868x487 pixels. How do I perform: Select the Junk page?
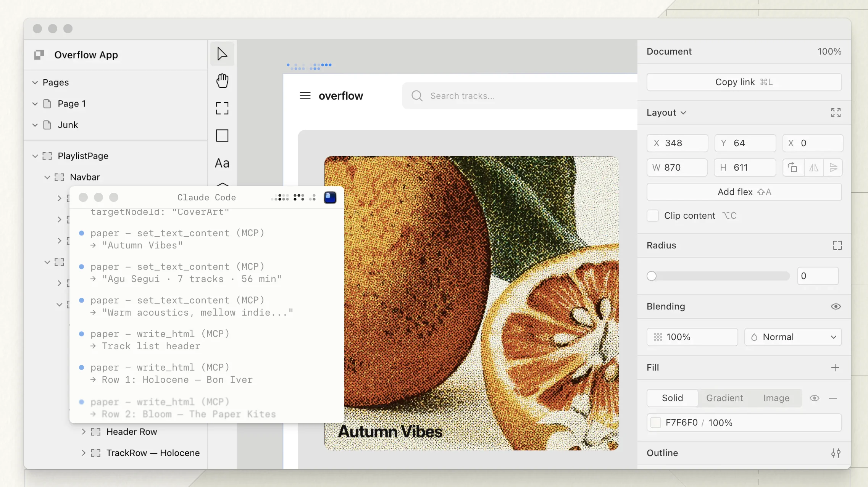[x=68, y=125]
